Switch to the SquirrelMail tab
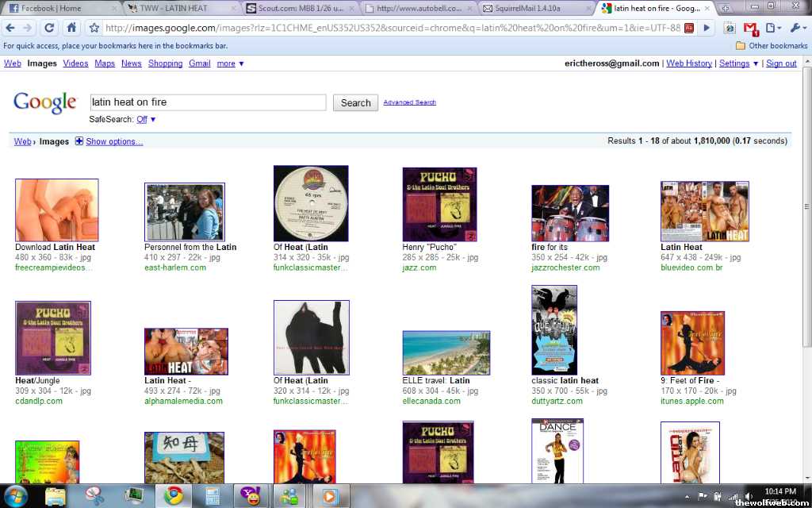 pyautogui.click(x=534, y=8)
